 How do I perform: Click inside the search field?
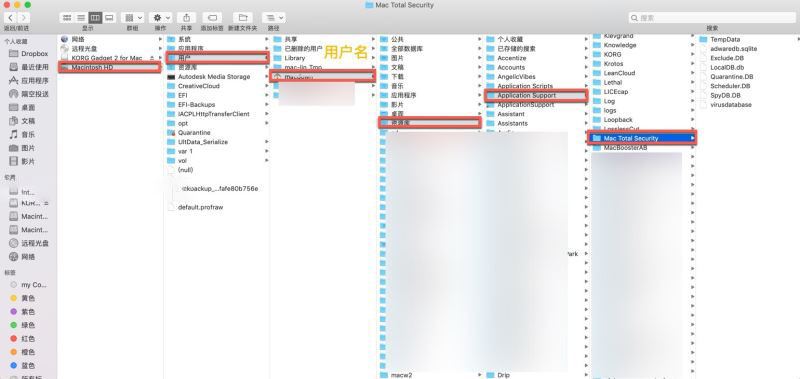pyautogui.click(x=712, y=18)
